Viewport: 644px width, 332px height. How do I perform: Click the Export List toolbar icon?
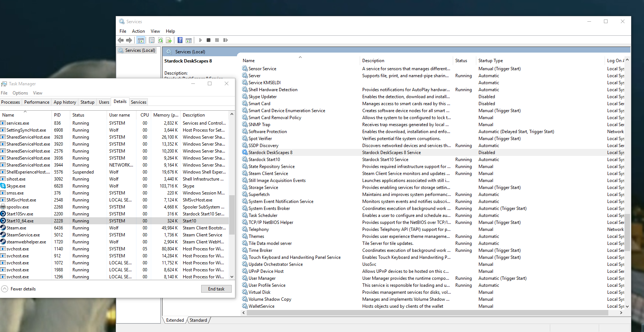169,40
